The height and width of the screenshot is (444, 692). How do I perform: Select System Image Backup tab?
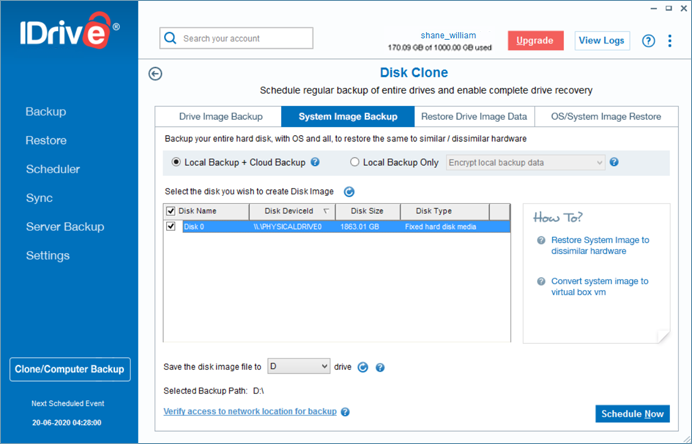coord(348,117)
